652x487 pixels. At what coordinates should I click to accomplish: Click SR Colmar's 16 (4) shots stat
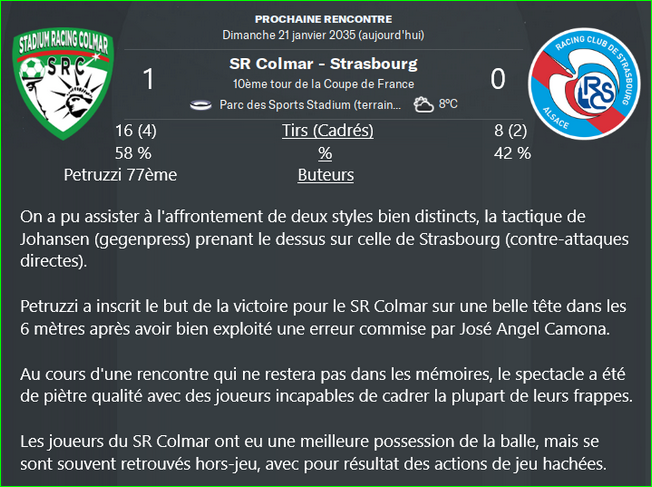(136, 131)
